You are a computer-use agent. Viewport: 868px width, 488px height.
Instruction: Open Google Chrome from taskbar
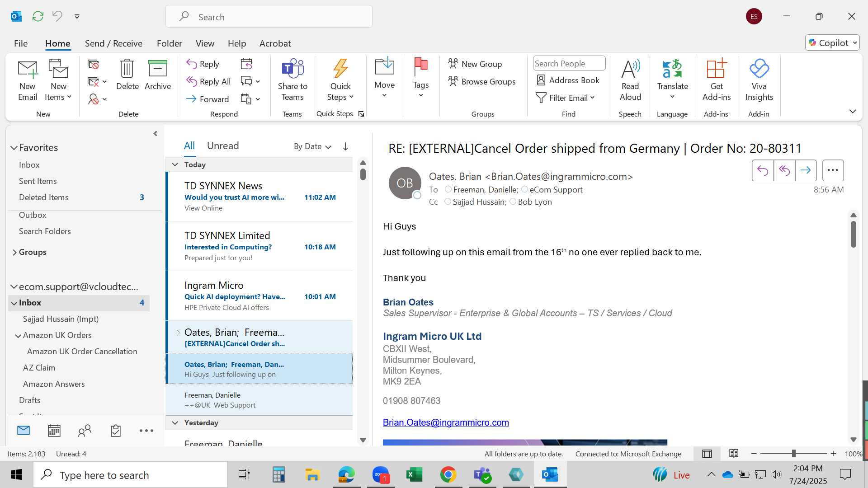click(448, 474)
